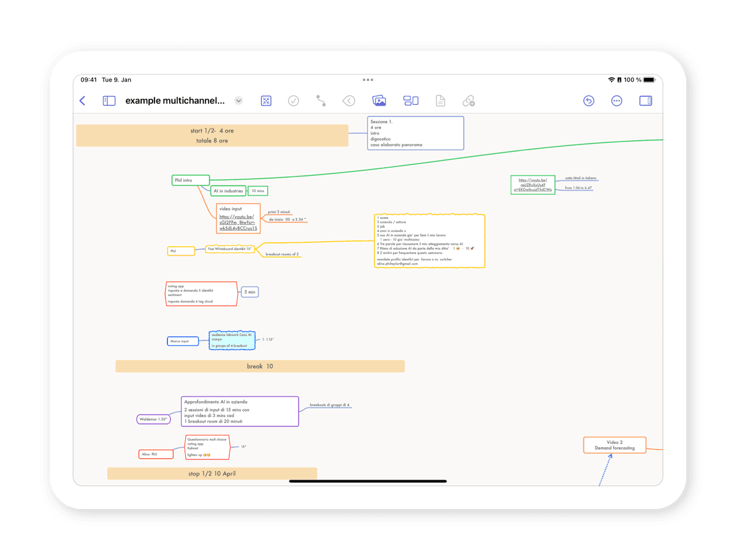
Task: Tap the undo icon
Action: 589,100
